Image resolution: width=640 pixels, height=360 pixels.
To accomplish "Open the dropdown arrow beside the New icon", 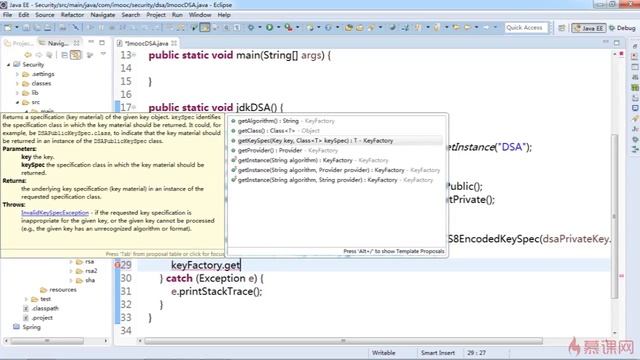I will (17, 28).
